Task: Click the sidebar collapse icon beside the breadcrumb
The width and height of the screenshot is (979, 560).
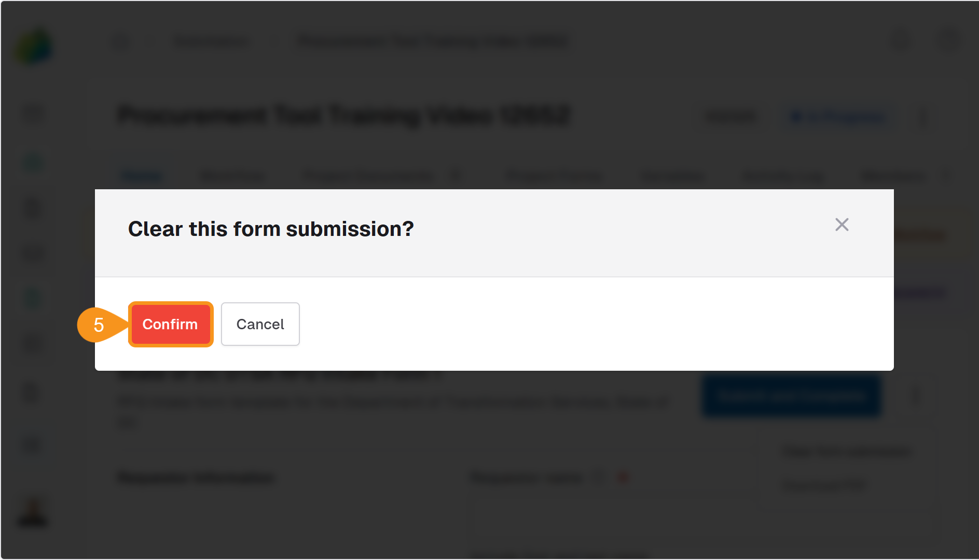Action: click(x=121, y=41)
